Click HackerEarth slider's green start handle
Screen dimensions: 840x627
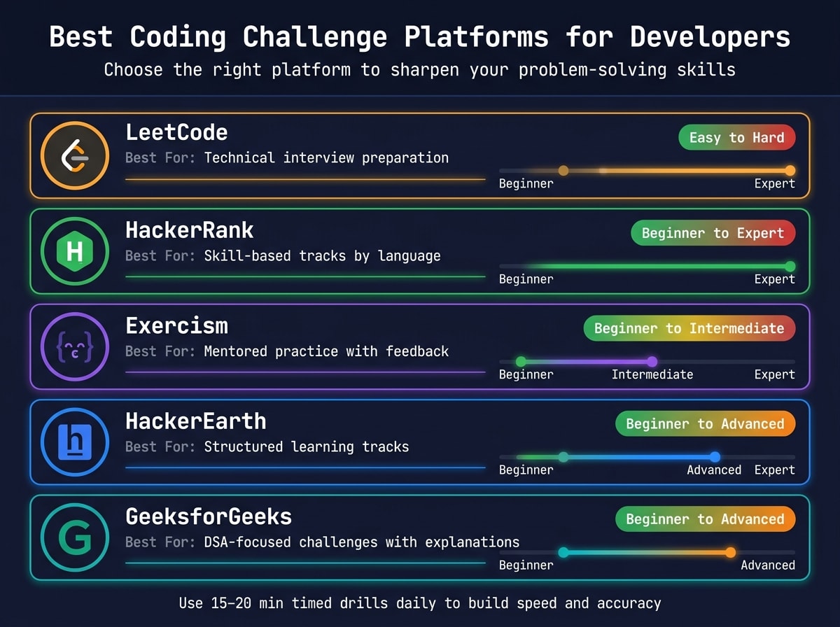click(x=563, y=457)
